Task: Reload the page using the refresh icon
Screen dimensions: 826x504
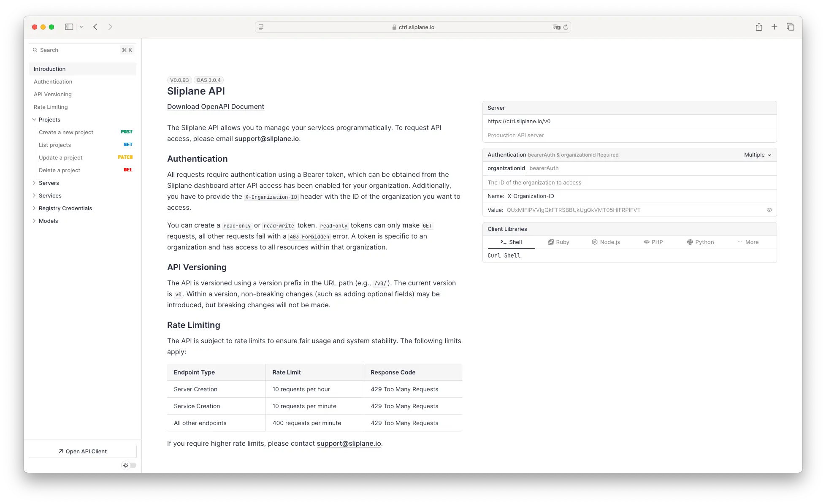Action: coord(566,27)
